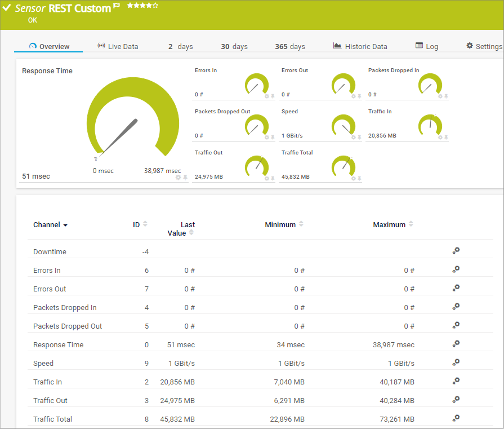Pin the large Response Time gauge

click(x=185, y=178)
